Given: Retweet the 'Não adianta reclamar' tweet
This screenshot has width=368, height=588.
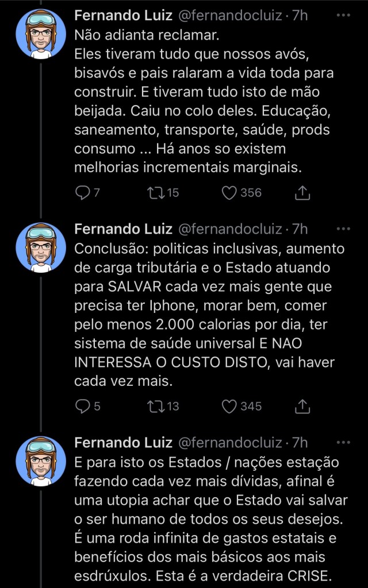Looking at the screenshot, I should tap(155, 193).
